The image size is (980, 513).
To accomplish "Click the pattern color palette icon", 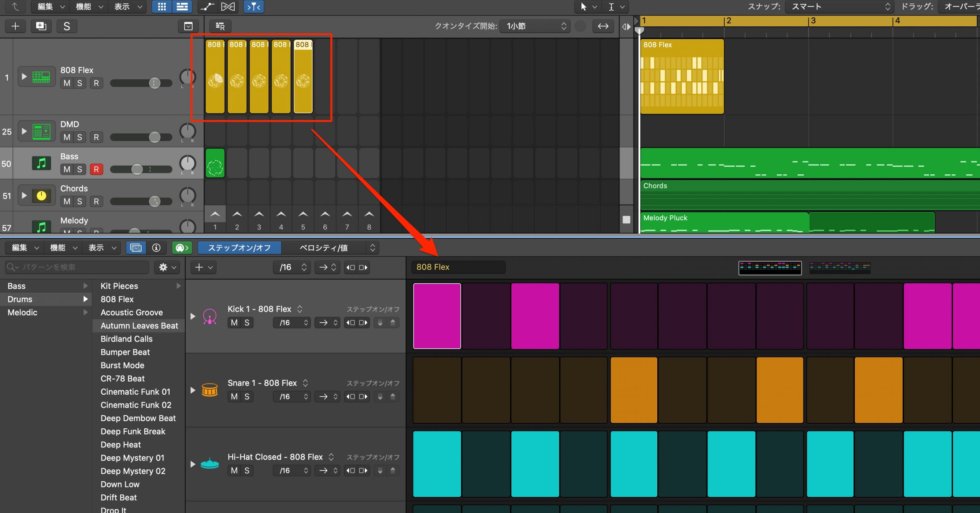I will (182, 248).
